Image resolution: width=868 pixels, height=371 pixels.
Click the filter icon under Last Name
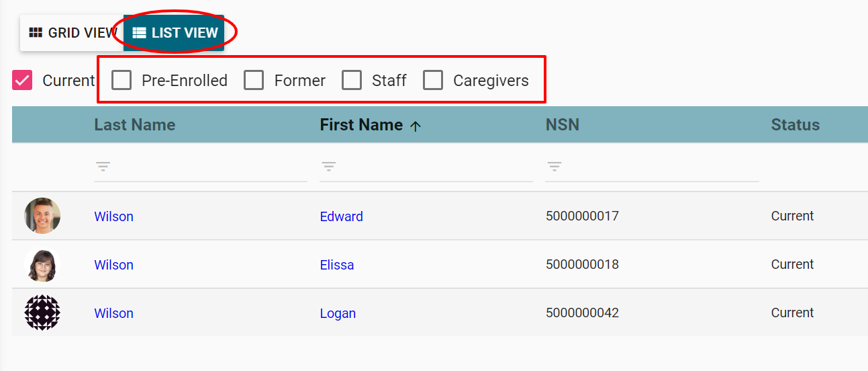click(x=103, y=166)
